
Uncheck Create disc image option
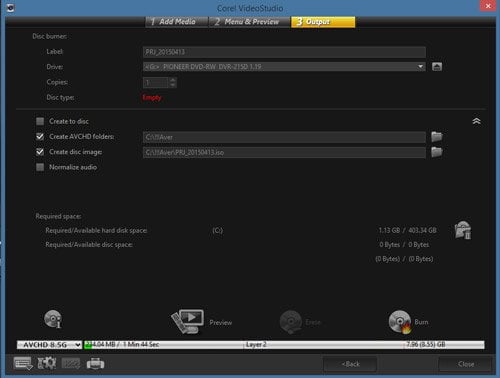40,152
